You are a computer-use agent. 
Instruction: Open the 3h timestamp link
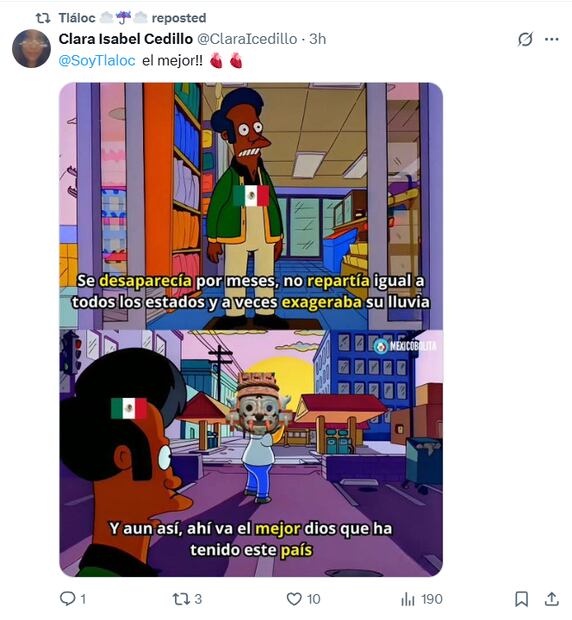[x=317, y=39]
